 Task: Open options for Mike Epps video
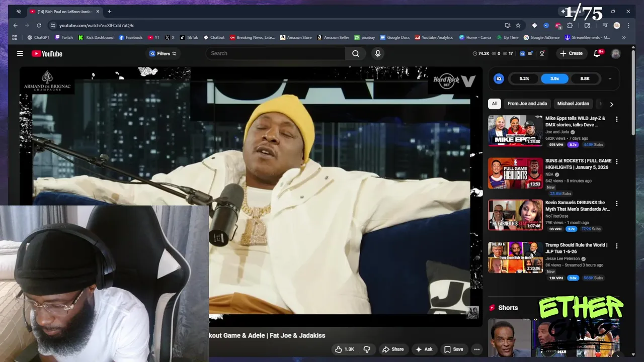point(616,119)
